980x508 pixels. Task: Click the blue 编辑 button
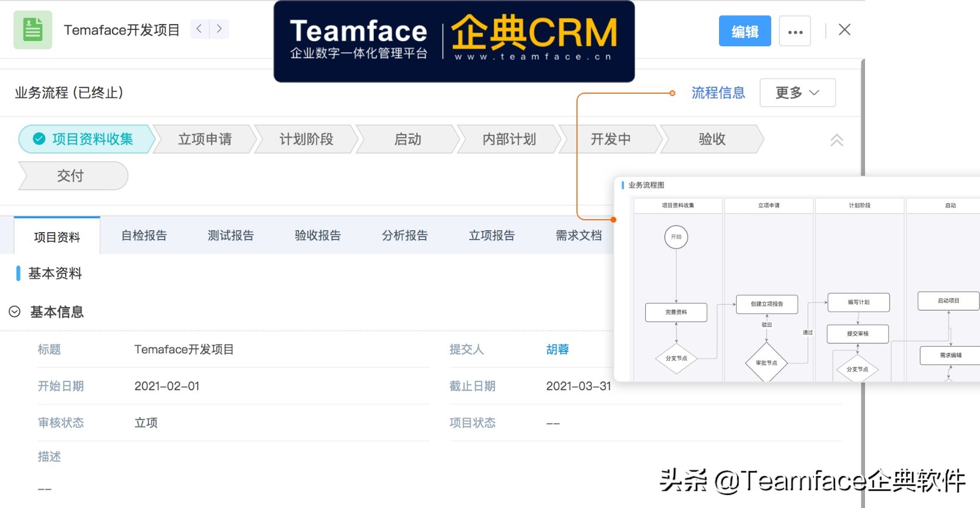pos(745,31)
